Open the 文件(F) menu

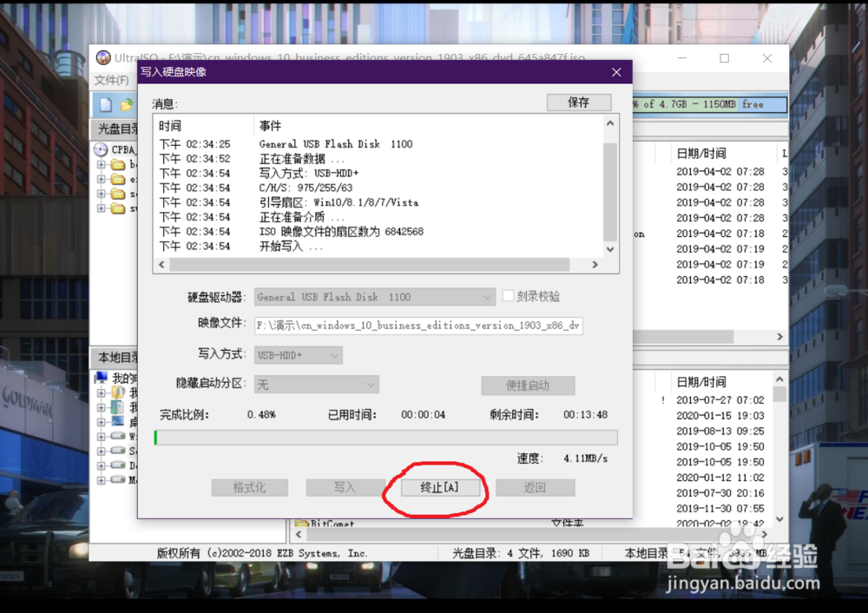(x=113, y=79)
